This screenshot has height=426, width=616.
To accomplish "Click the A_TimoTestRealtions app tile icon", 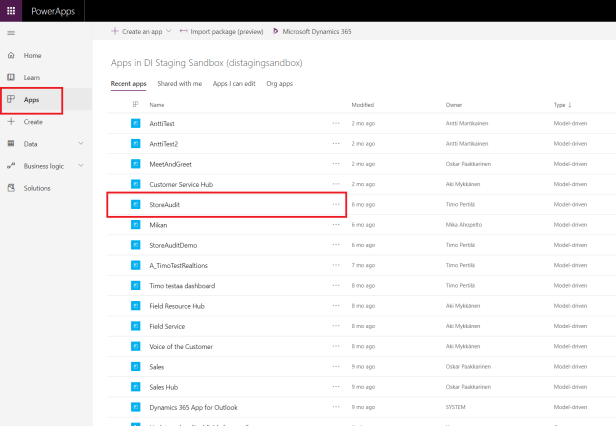I will [136, 265].
